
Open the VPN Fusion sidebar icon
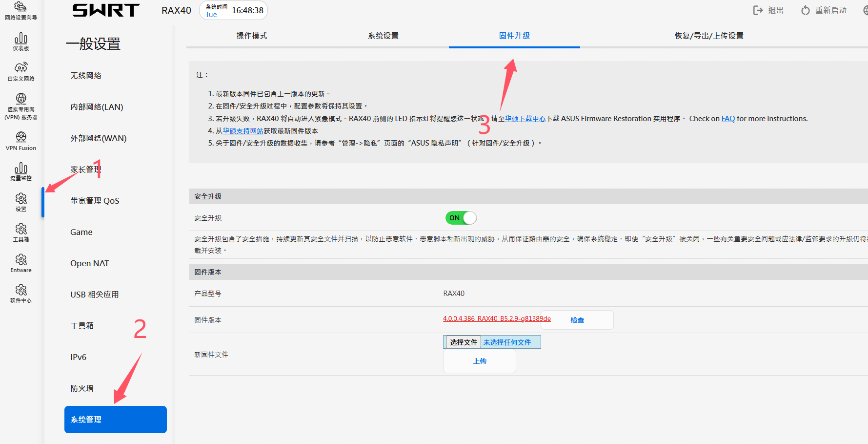pos(20,141)
